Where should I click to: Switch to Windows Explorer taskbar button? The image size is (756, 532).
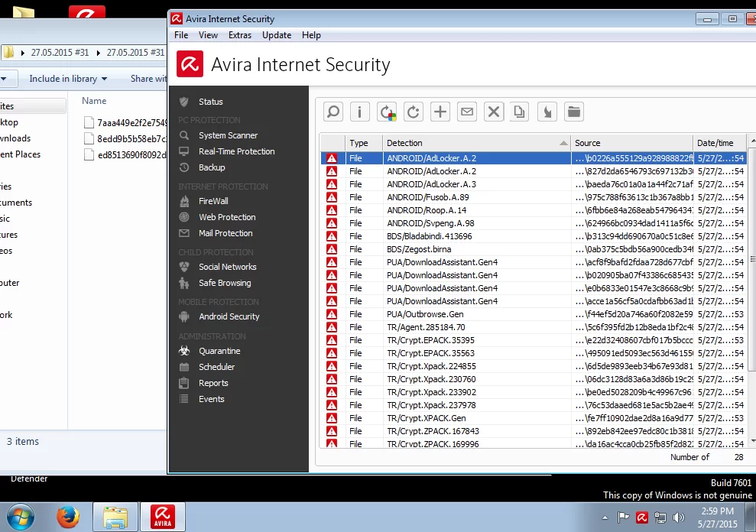pos(115,517)
